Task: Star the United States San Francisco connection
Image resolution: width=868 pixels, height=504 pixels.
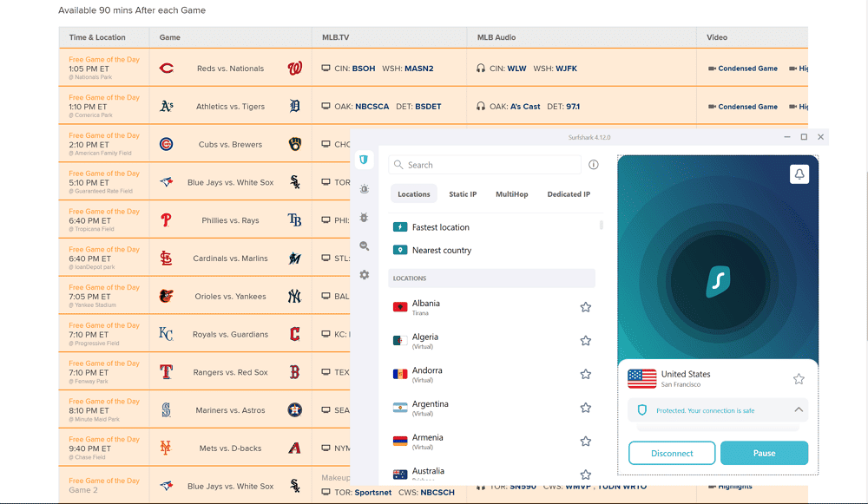Action: pos(799,379)
